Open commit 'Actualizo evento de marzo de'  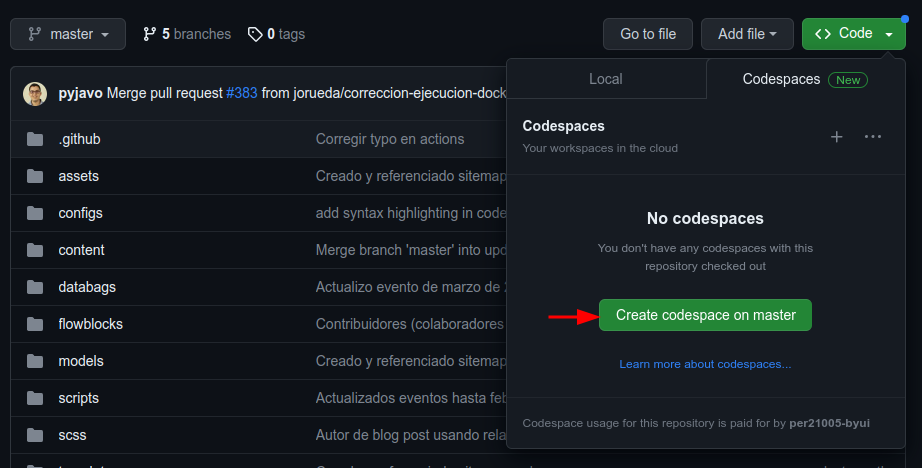pyautogui.click(x=411, y=288)
